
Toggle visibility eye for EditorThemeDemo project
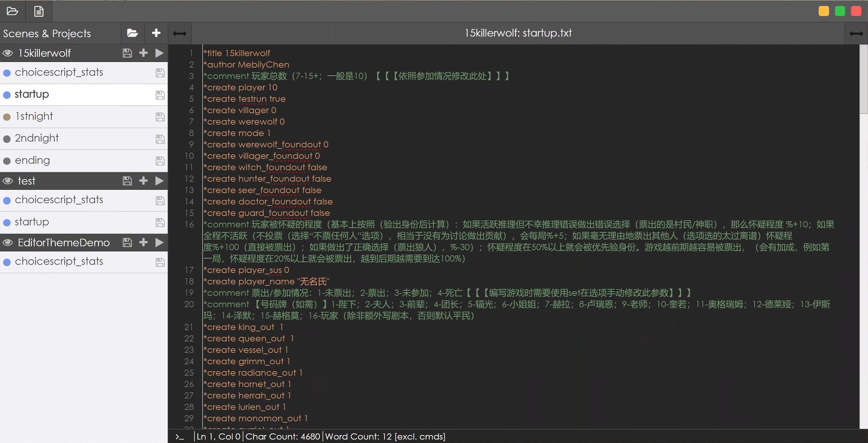click(8, 243)
